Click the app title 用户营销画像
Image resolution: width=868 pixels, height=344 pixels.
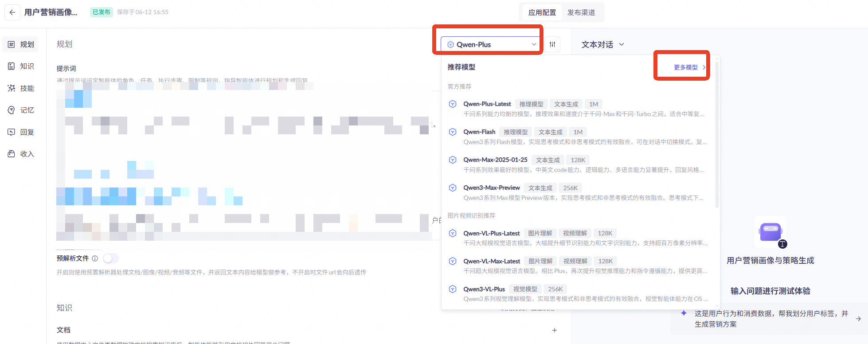click(51, 12)
